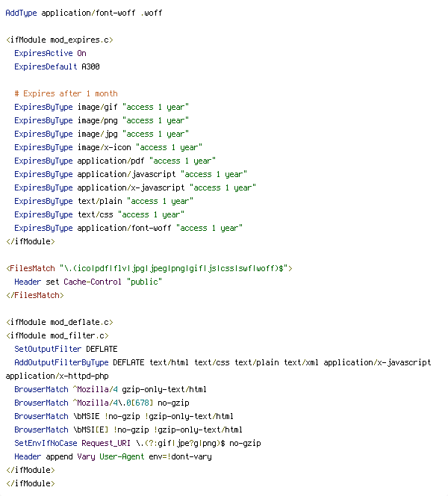Click the application/pdf expires line
Viewport: 448px width, 496px height.
[x=115, y=161]
